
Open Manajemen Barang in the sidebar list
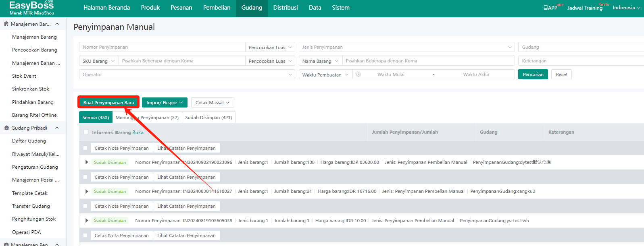tap(34, 37)
